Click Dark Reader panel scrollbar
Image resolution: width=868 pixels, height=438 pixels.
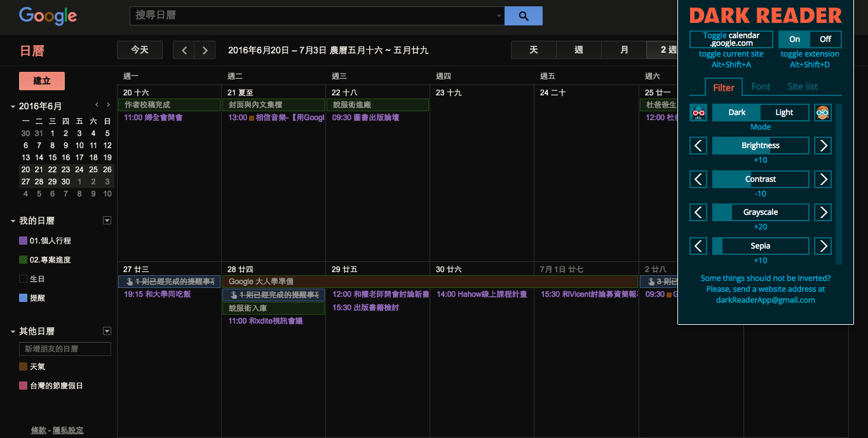[x=839, y=184]
